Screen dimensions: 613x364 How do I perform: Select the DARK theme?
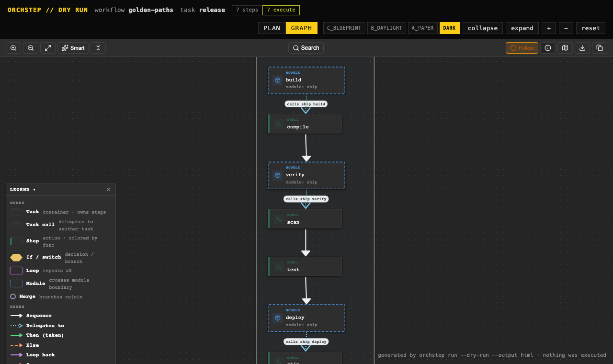[x=450, y=28]
